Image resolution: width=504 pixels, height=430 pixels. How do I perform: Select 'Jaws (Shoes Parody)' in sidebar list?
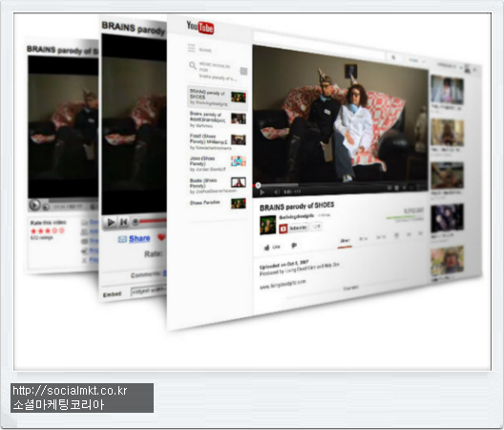pyautogui.click(x=218, y=163)
